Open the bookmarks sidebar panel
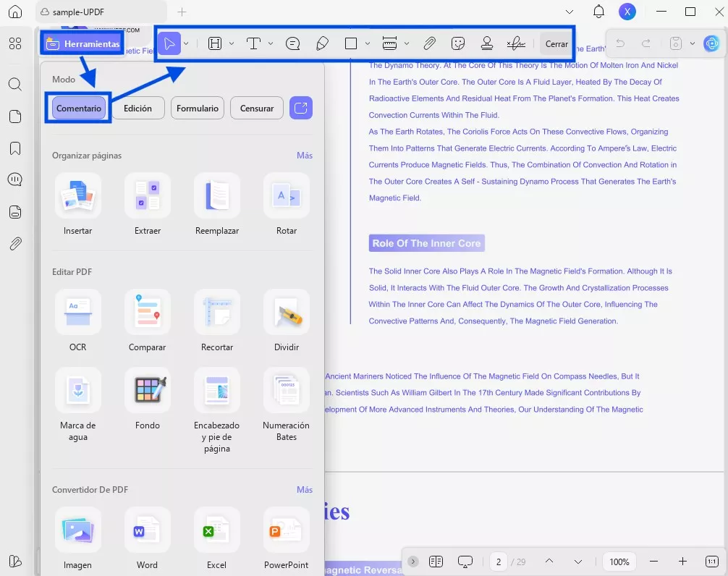728x576 pixels. coord(15,148)
